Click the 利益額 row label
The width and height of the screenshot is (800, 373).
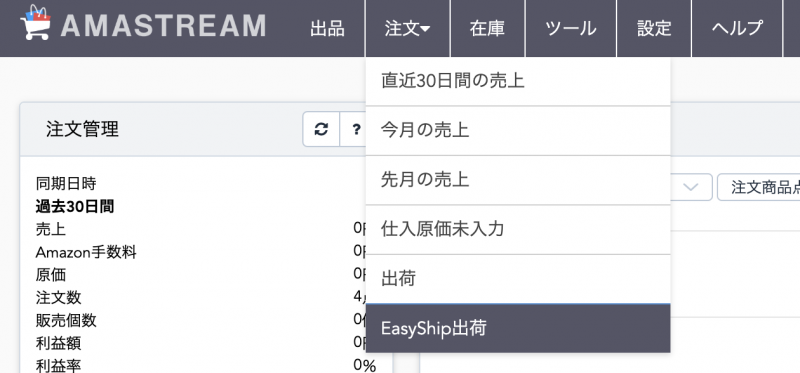point(58,343)
